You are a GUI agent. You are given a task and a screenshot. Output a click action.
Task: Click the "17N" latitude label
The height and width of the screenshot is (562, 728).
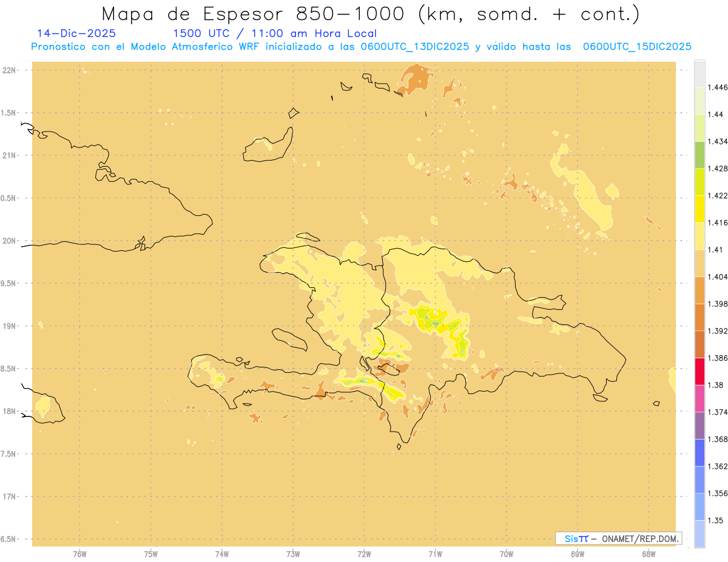tap(10, 497)
